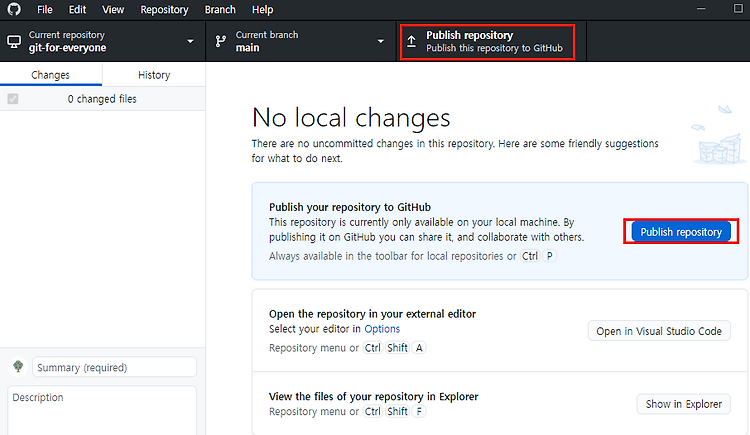Click the git-for-everyone repository name

pyautogui.click(x=67, y=48)
